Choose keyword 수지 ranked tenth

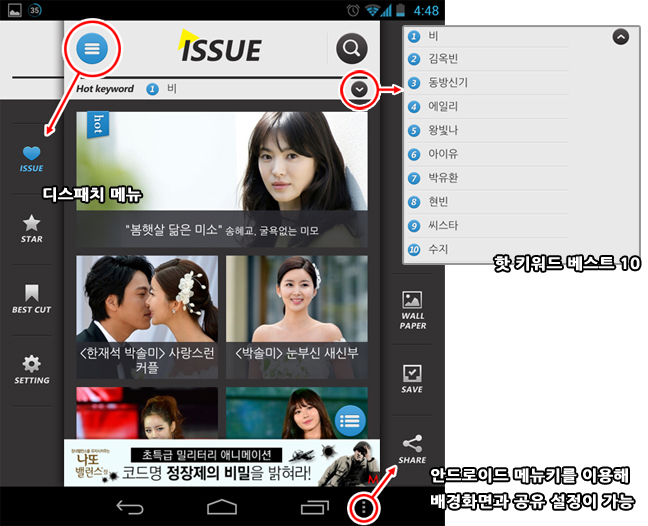coord(438,249)
